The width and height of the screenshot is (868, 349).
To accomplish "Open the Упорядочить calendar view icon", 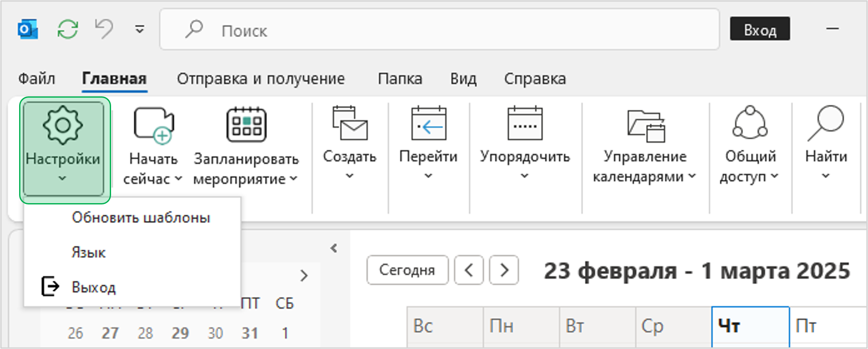I will coord(525,123).
